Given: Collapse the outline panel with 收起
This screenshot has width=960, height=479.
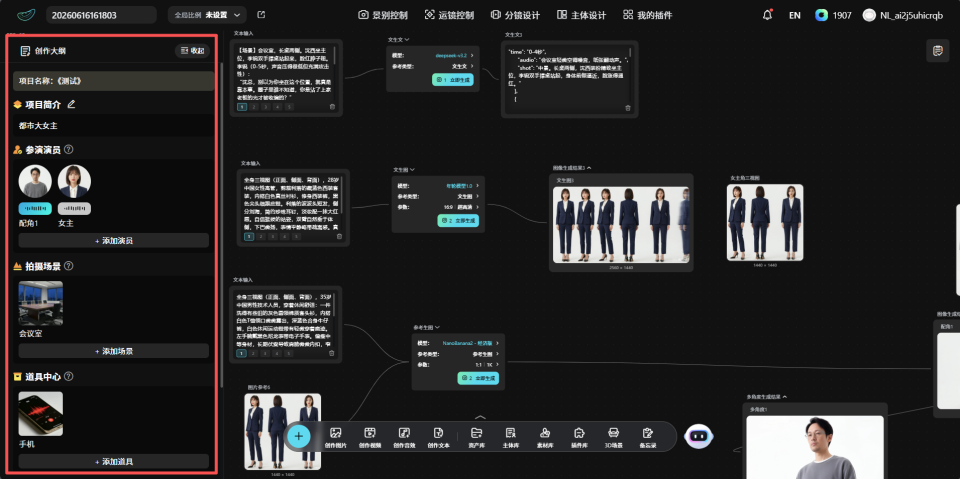Looking at the screenshot, I should (x=192, y=51).
